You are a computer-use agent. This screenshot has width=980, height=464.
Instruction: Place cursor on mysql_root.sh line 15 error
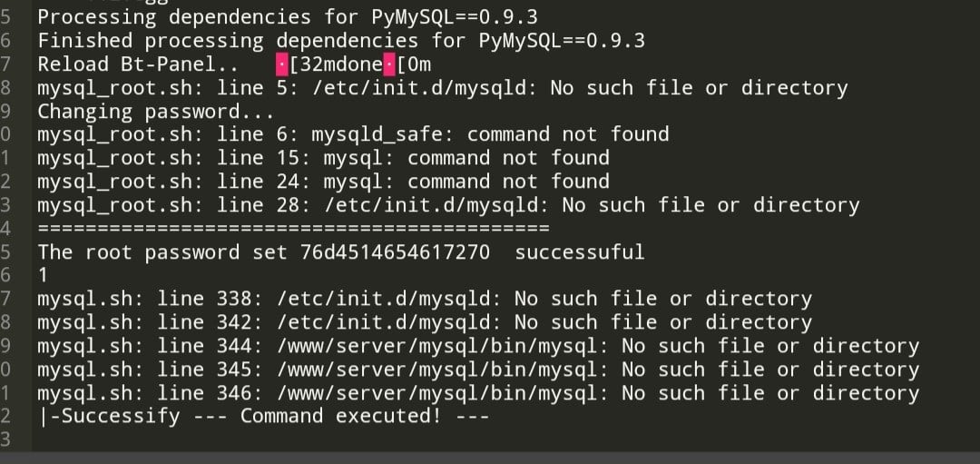322,158
